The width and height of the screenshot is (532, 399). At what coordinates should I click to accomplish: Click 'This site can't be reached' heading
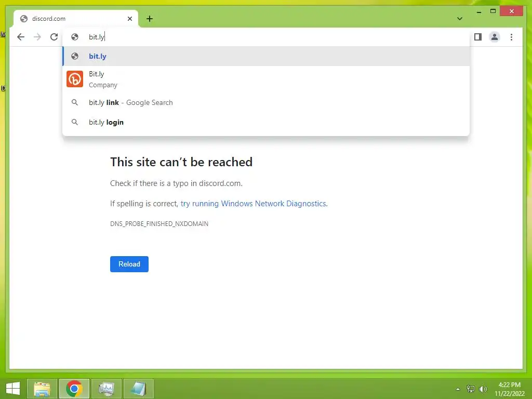(181, 162)
